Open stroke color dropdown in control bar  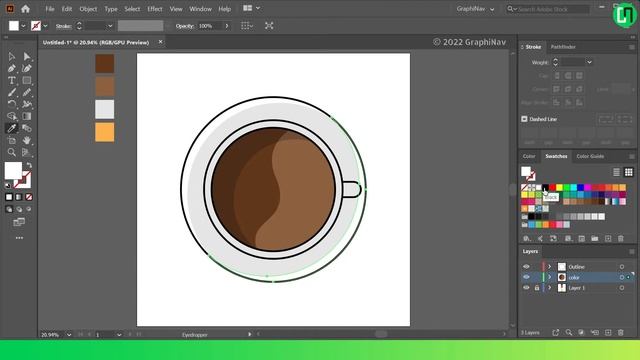point(45,26)
